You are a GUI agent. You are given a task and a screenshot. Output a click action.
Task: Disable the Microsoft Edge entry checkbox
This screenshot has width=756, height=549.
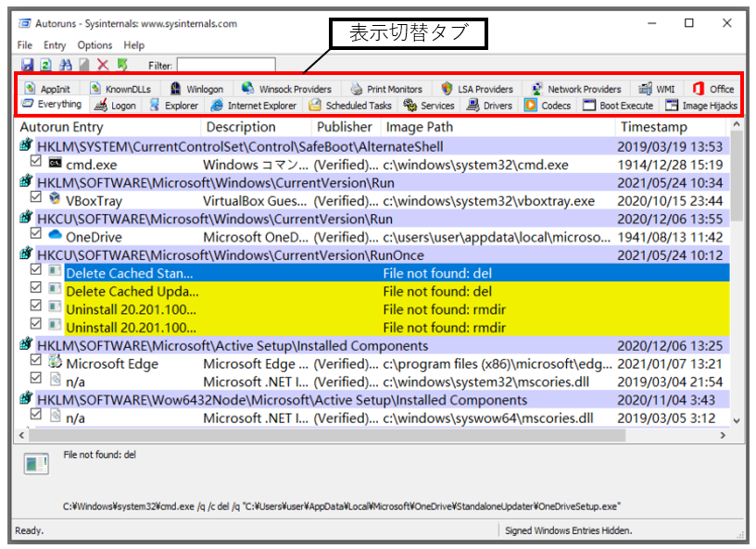(x=36, y=359)
